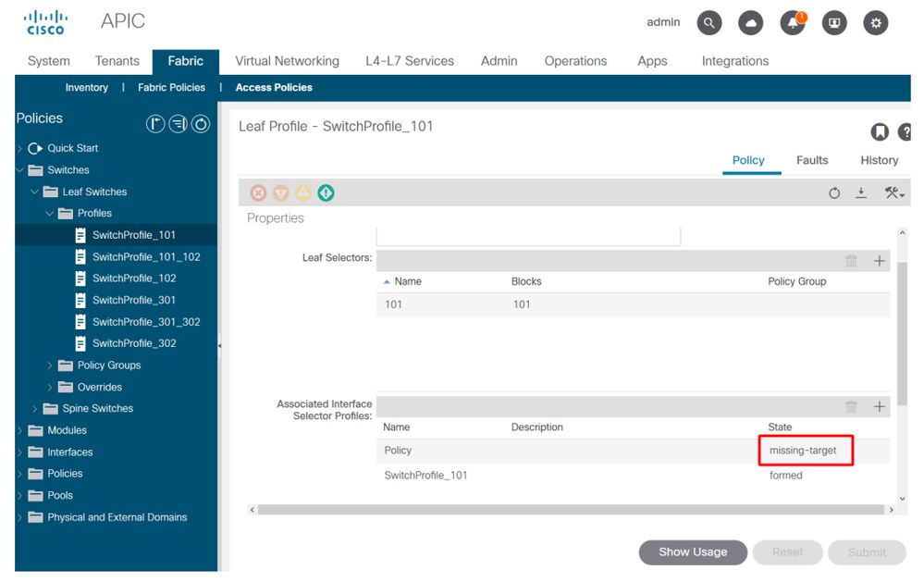
Task: Select the Policy row with missing-target
Action: tap(633, 451)
